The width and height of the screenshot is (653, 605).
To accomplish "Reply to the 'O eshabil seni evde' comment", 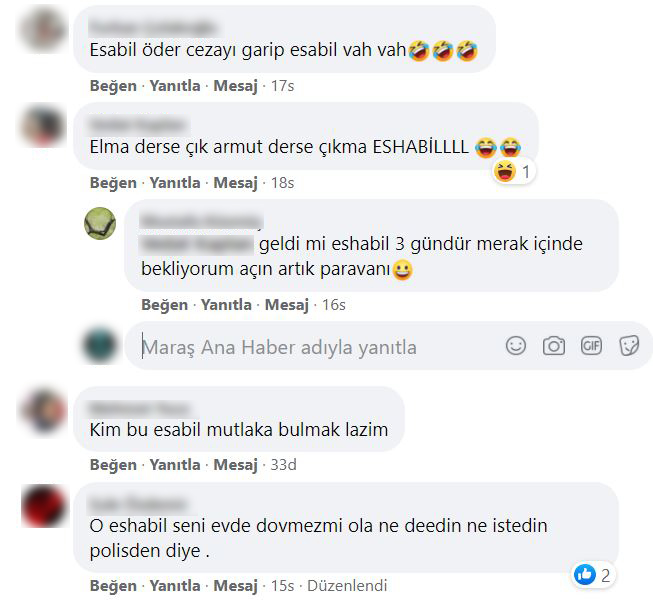I will 175,586.
